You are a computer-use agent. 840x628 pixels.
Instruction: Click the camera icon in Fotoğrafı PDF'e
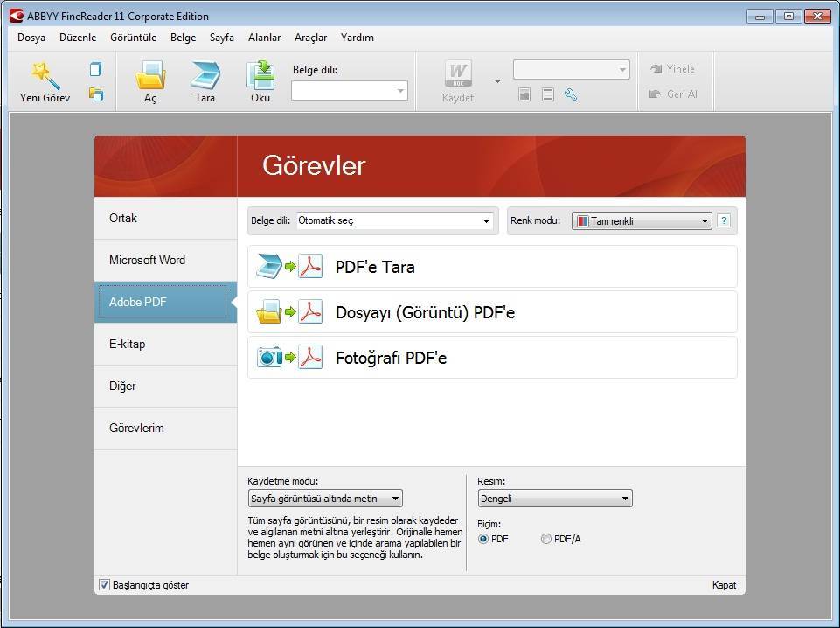coord(269,358)
